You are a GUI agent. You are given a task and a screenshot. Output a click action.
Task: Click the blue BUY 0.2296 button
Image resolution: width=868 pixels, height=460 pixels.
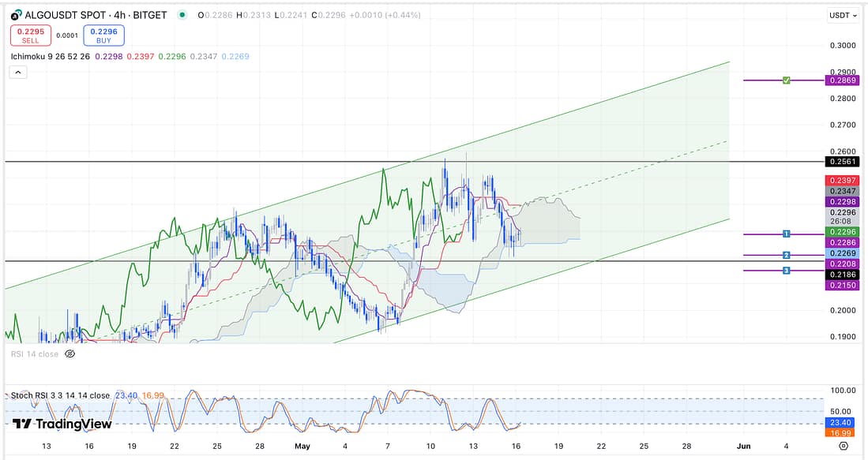(103, 36)
